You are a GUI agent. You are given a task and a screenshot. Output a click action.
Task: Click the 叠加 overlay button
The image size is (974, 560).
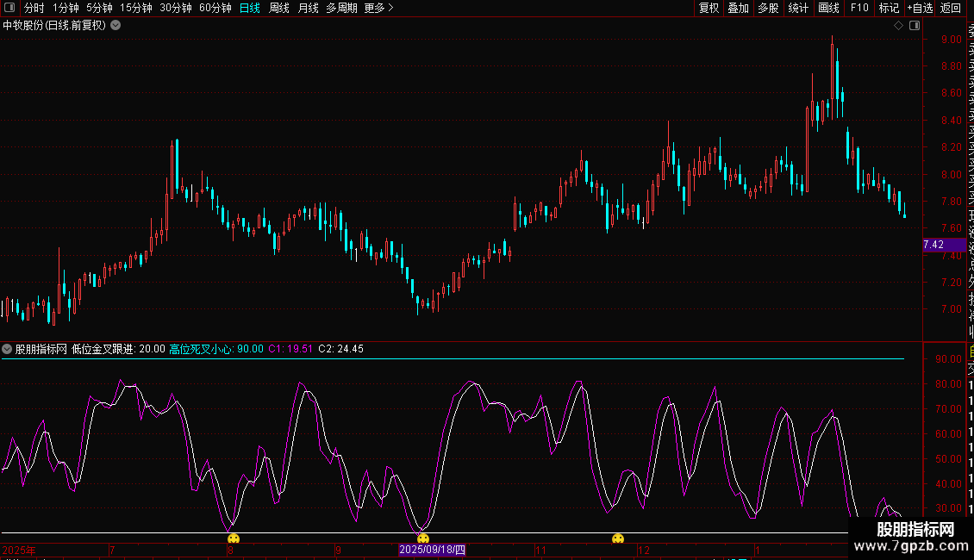739,8
